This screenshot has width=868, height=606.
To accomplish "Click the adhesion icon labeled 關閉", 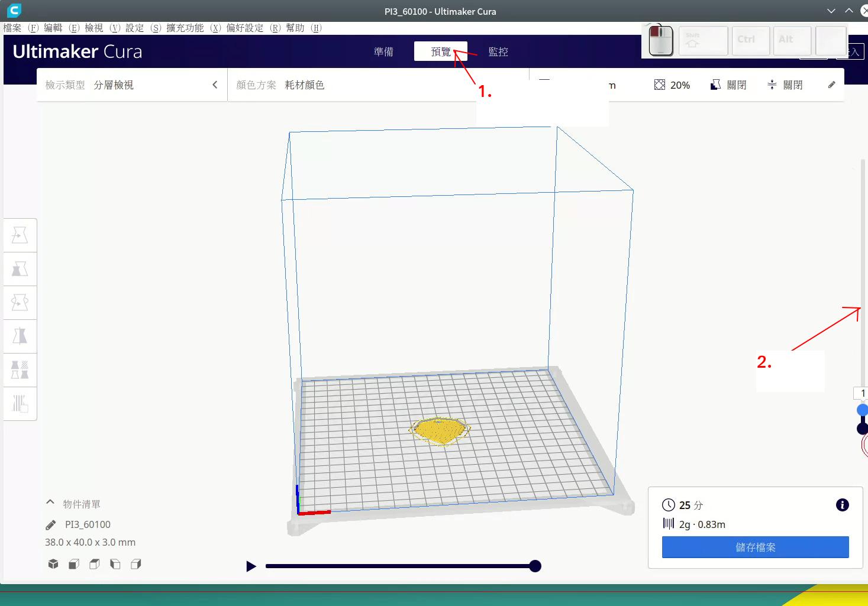I will (772, 85).
